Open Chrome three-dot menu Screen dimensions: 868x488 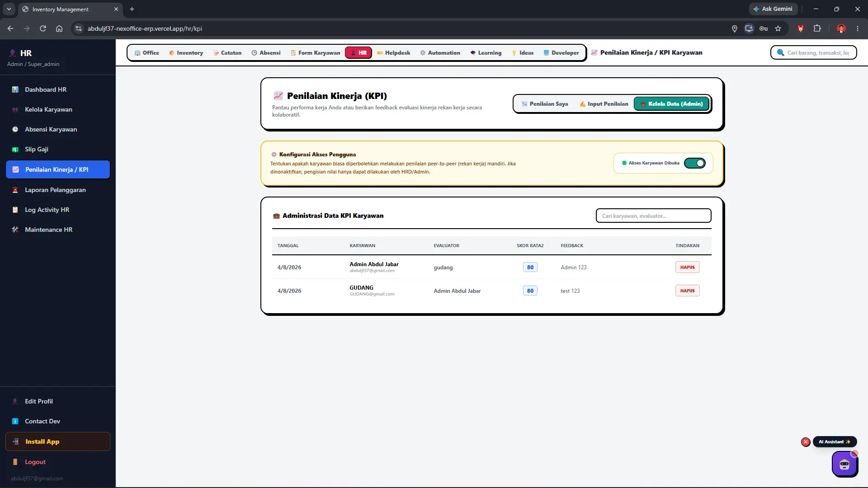[858, 28]
